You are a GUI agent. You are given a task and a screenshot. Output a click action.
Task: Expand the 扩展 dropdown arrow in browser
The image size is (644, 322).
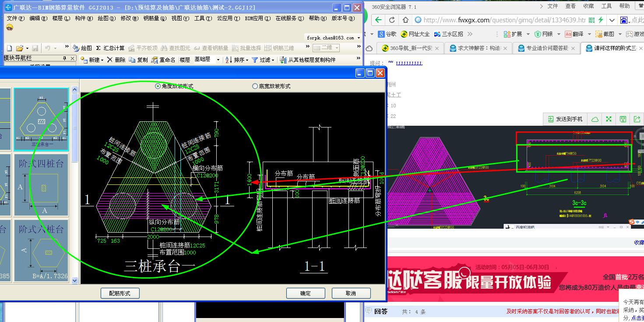[x=528, y=34]
